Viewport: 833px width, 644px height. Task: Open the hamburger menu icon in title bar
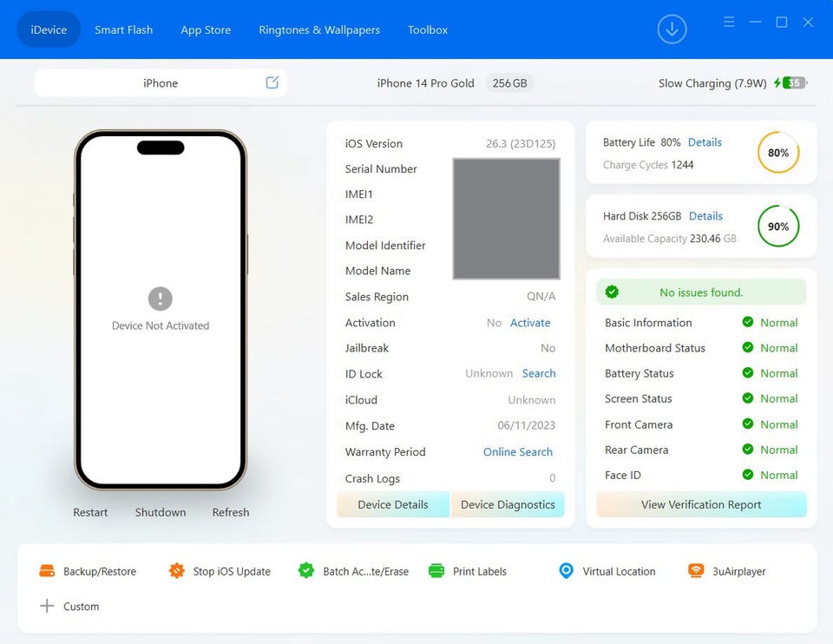click(x=729, y=22)
